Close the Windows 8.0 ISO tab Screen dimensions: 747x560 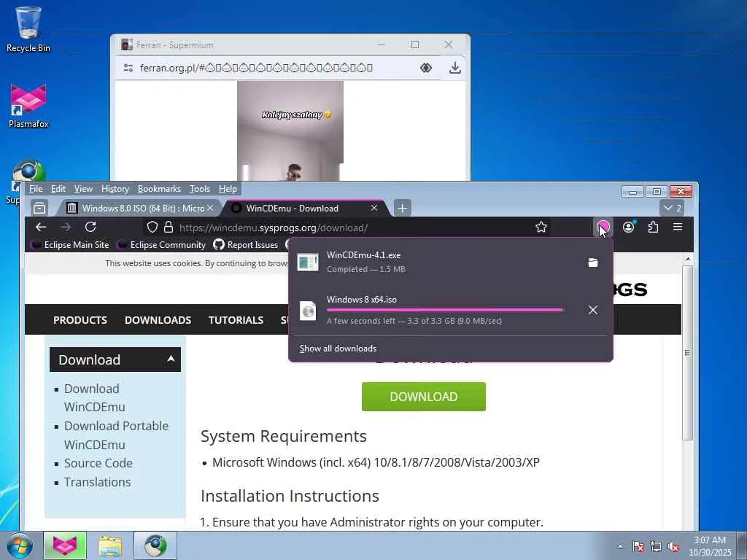pos(210,208)
